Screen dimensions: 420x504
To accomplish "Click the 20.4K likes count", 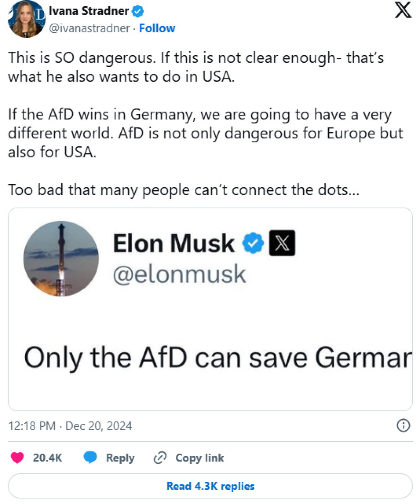I will (x=47, y=458).
